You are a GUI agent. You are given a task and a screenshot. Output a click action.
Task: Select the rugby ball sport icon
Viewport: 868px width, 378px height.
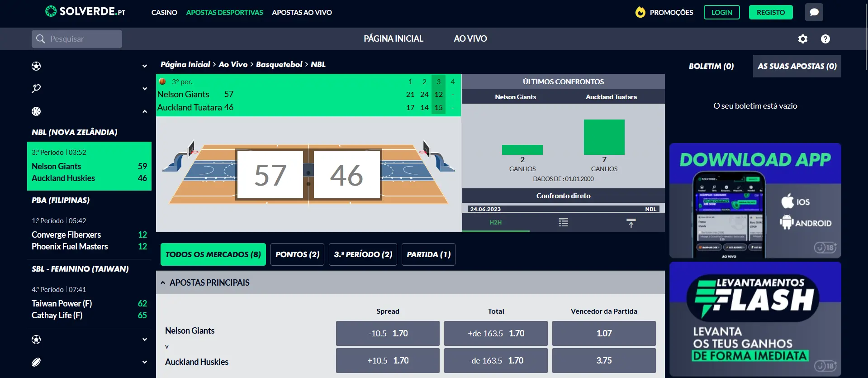coord(36,362)
